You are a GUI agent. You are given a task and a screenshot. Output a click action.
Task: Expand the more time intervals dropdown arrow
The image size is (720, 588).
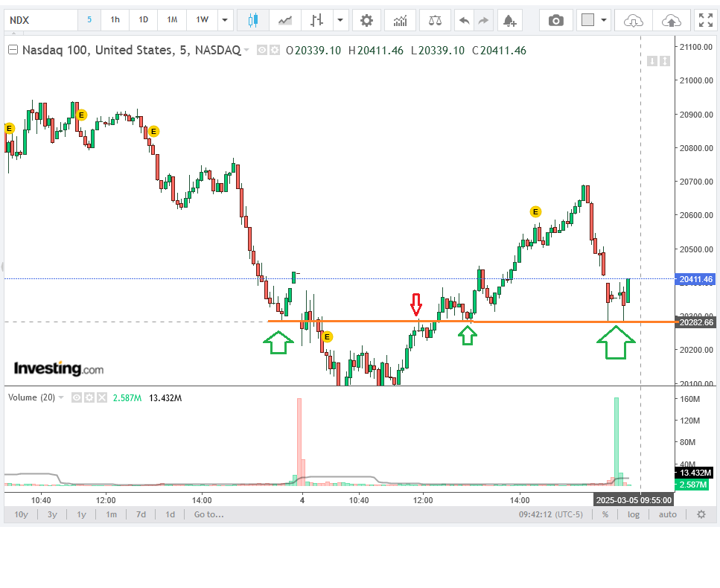[x=224, y=20]
